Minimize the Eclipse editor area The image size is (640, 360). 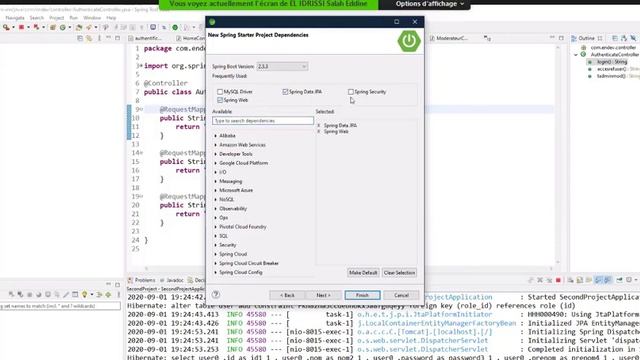[552, 38]
